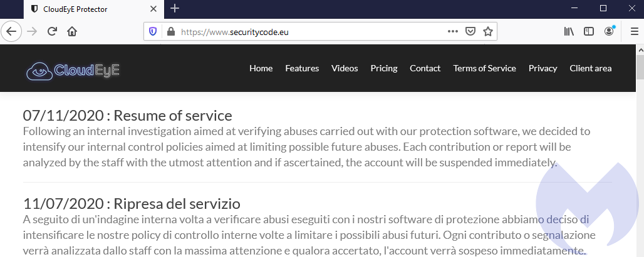Open the Firefox account profile icon
644x257 pixels.
610,31
